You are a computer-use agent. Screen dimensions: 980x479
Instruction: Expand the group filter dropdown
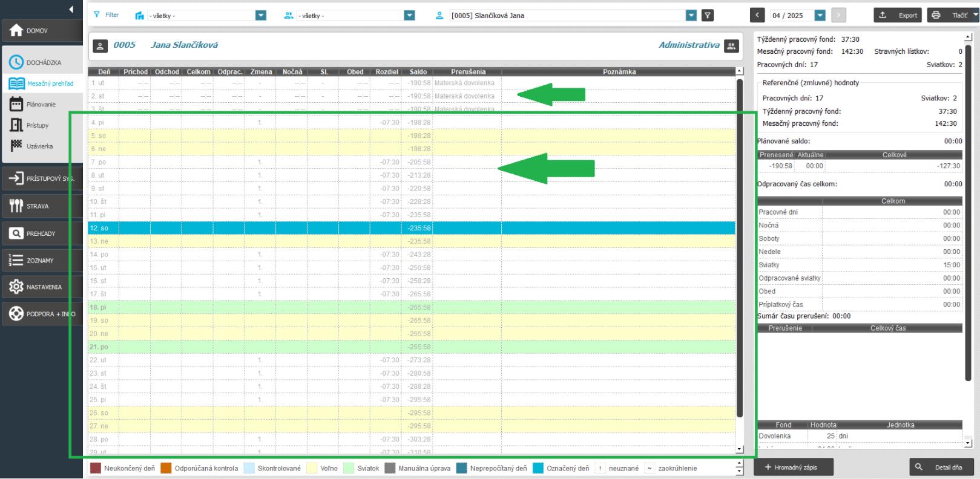coord(409,16)
